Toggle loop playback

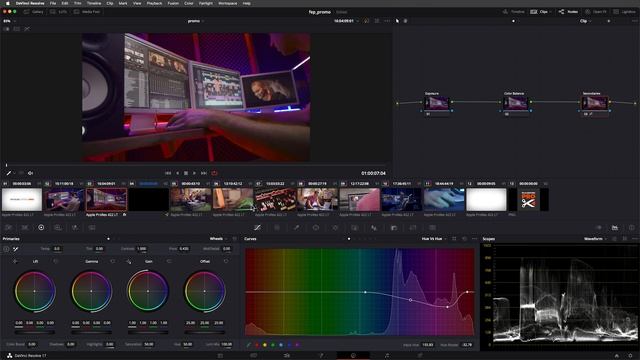coord(214,173)
